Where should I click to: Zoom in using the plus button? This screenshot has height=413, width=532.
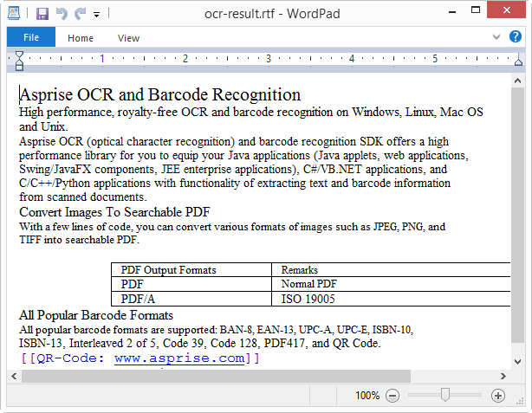click(x=497, y=395)
